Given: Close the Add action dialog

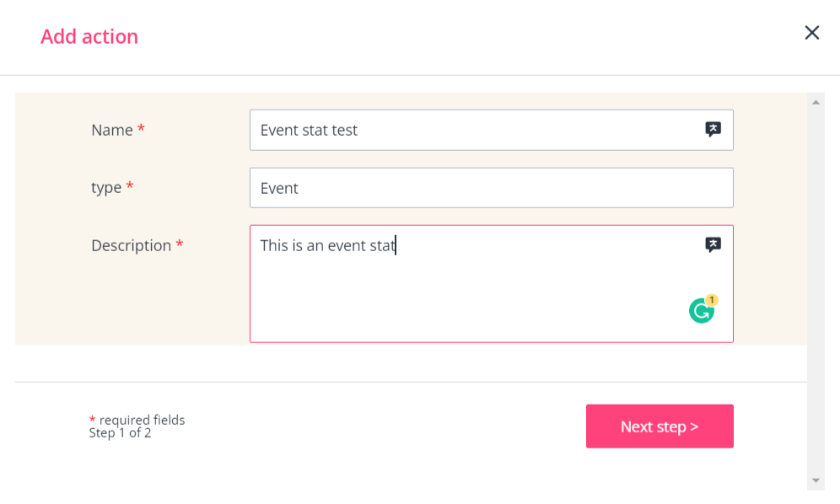Looking at the screenshot, I should tap(812, 33).
